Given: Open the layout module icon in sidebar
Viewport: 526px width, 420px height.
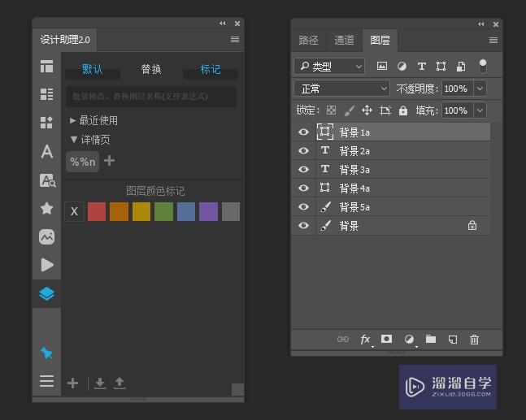Looking at the screenshot, I should click(x=46, y=67).
